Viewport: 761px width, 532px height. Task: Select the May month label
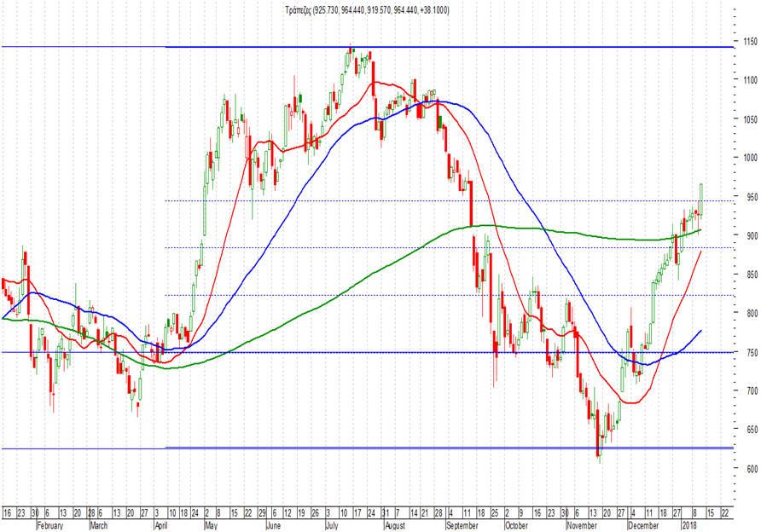point(211,526)
